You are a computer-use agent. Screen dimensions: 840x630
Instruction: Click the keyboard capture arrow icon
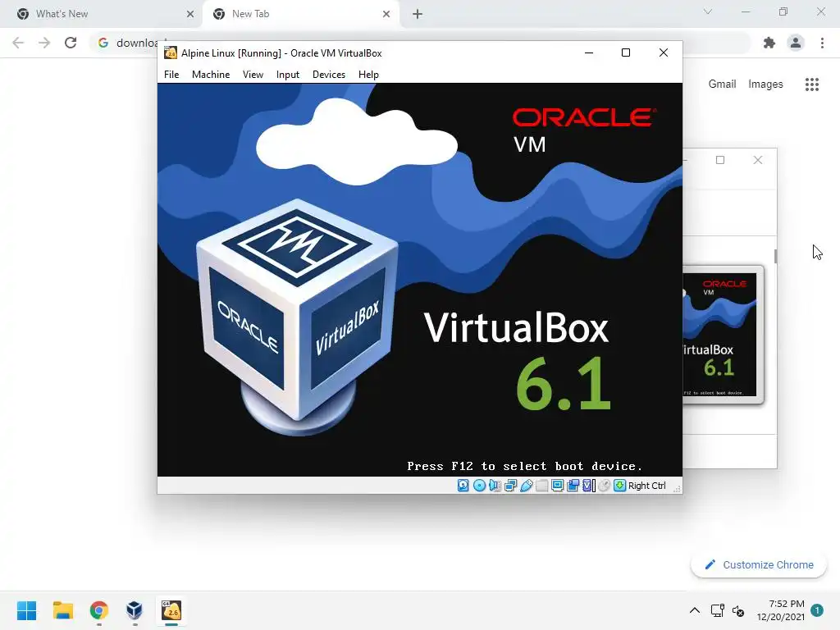(620, 486)
